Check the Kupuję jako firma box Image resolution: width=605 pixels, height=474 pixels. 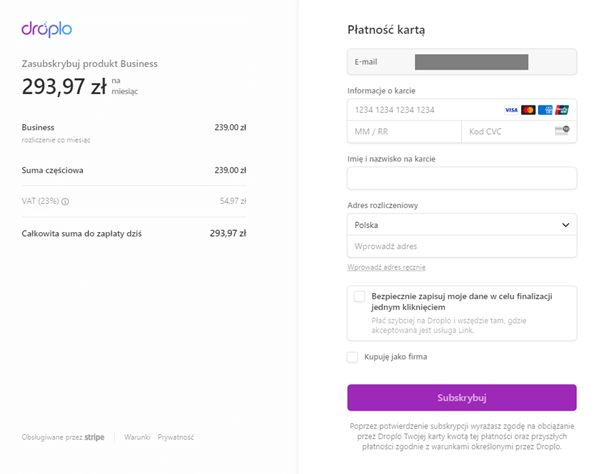352,357
